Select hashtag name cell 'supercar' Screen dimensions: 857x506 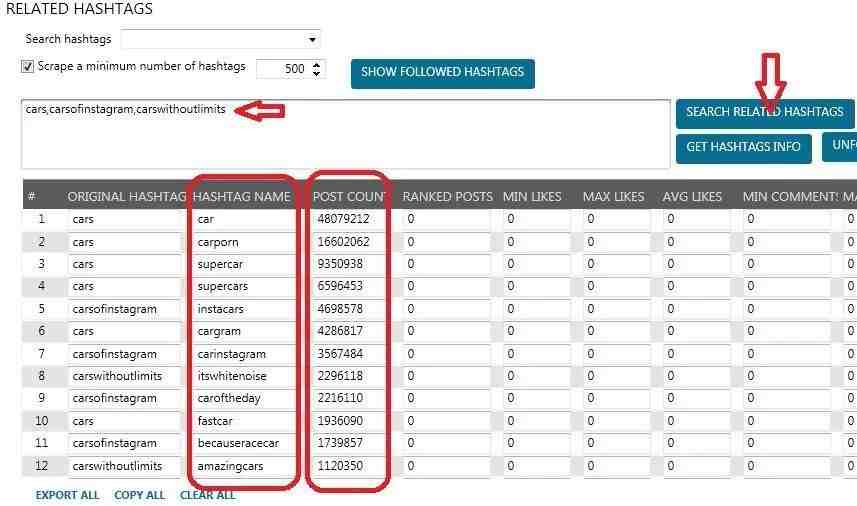coord(243,264)
